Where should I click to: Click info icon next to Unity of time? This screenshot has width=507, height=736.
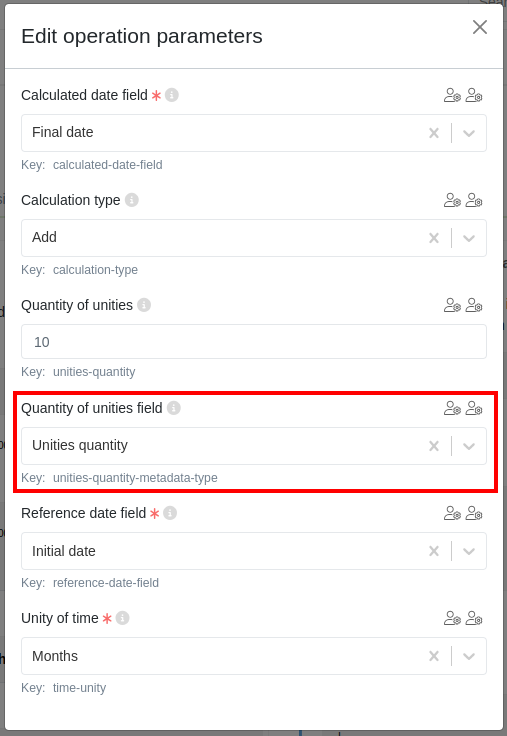[x=123, y=618]
